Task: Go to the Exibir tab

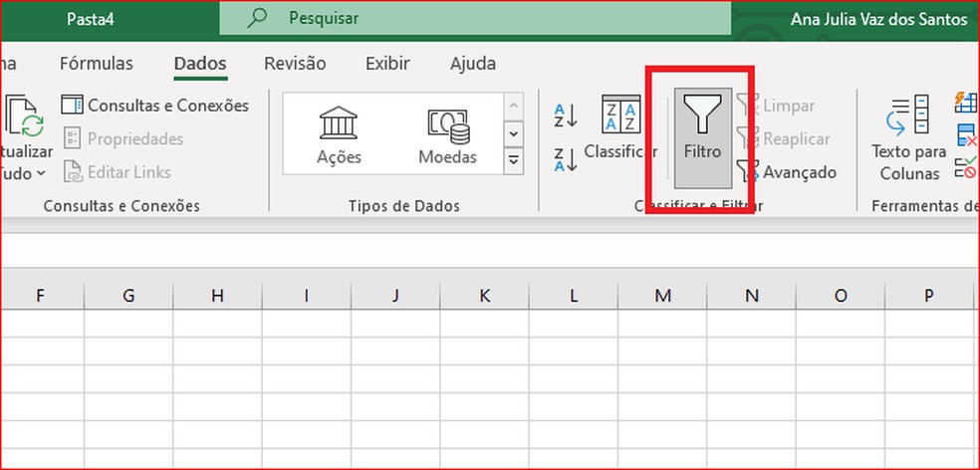Action: pyautogui.click(x=387, y=64)
